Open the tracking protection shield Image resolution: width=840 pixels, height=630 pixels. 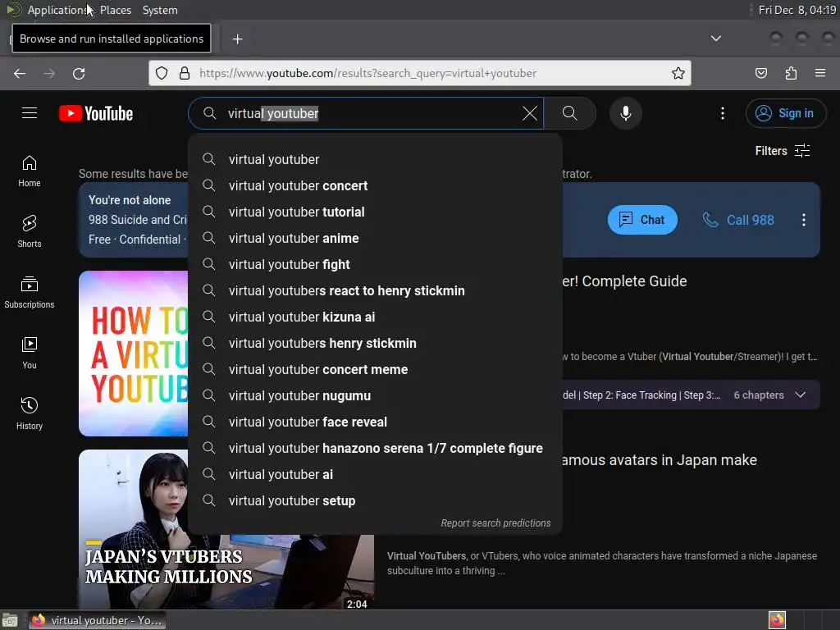pos(162,73)
